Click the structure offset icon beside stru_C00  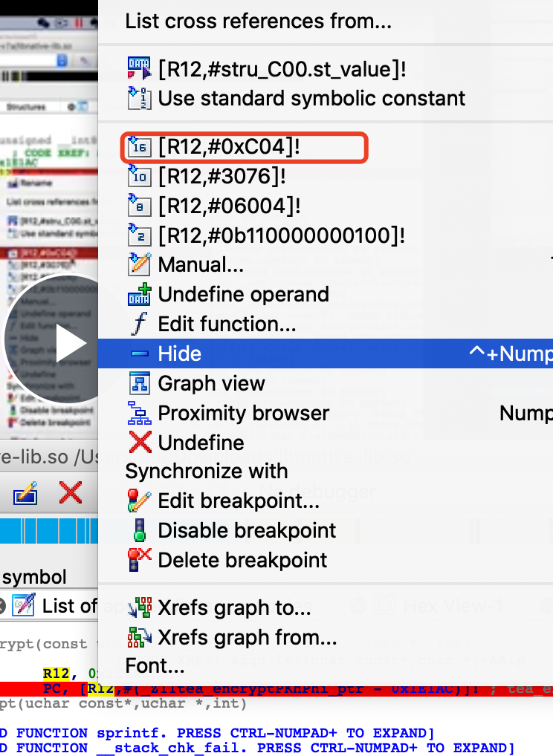[139, 68]
